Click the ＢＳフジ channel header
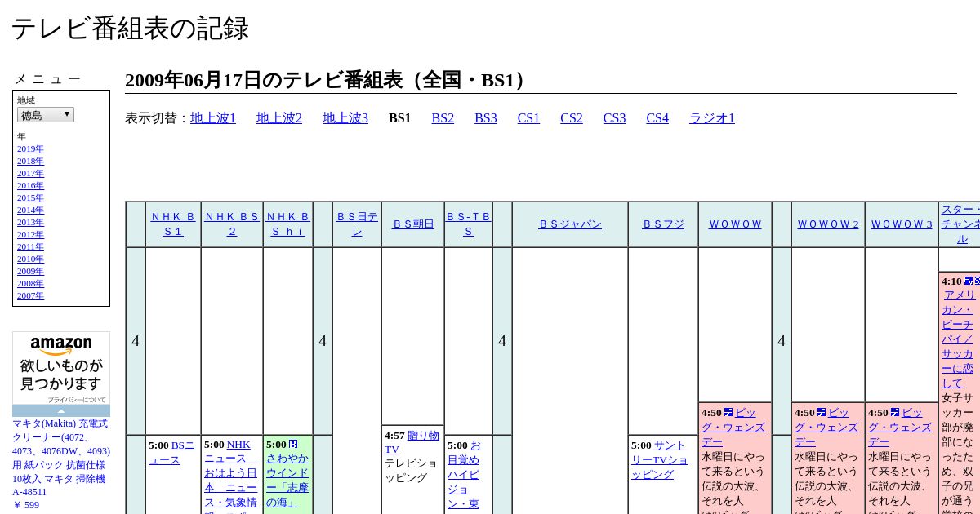 click(663, 224)
